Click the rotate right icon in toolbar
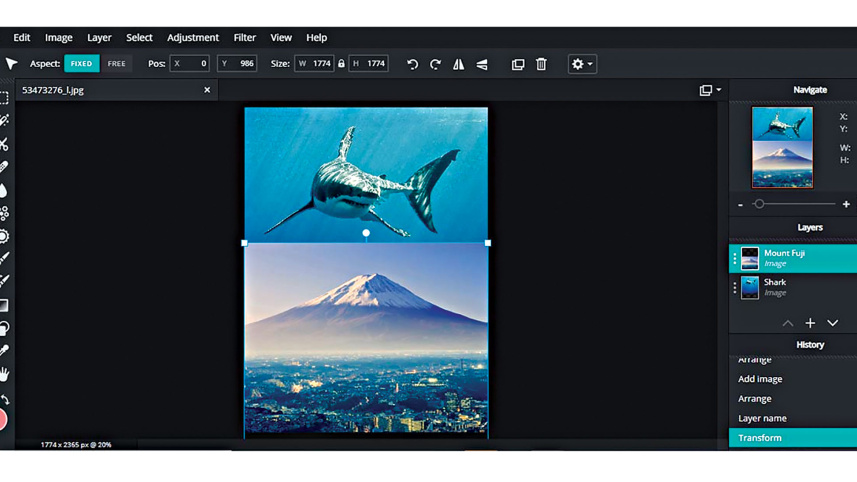 [435, 64]
